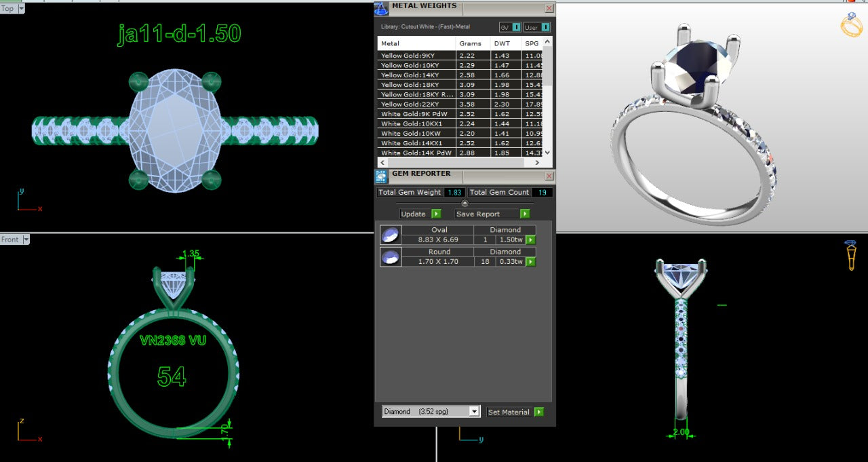Image resolution: width=868 pixels, height=462 pixels.
Task: Click the Metal Weights panel scales icon
Action: [x=381, y=8]
